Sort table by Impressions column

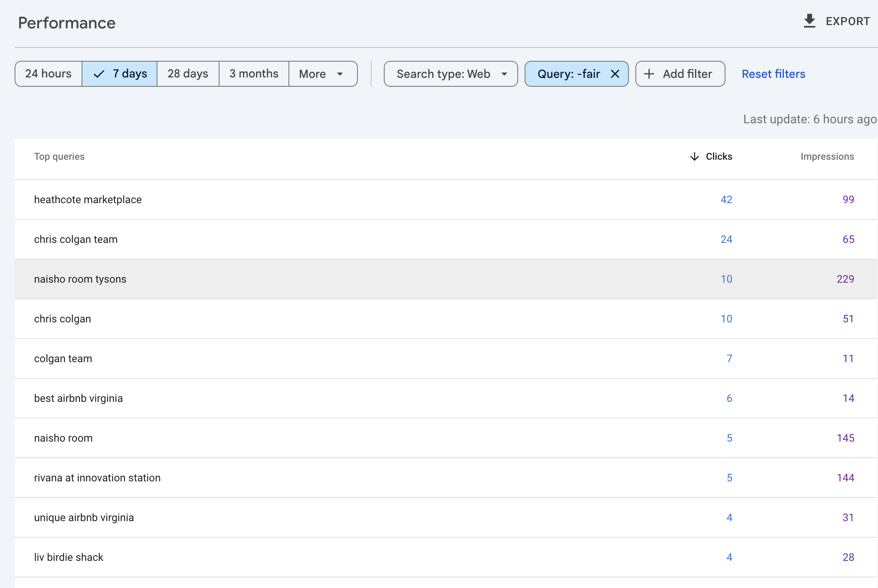point(827,157)
